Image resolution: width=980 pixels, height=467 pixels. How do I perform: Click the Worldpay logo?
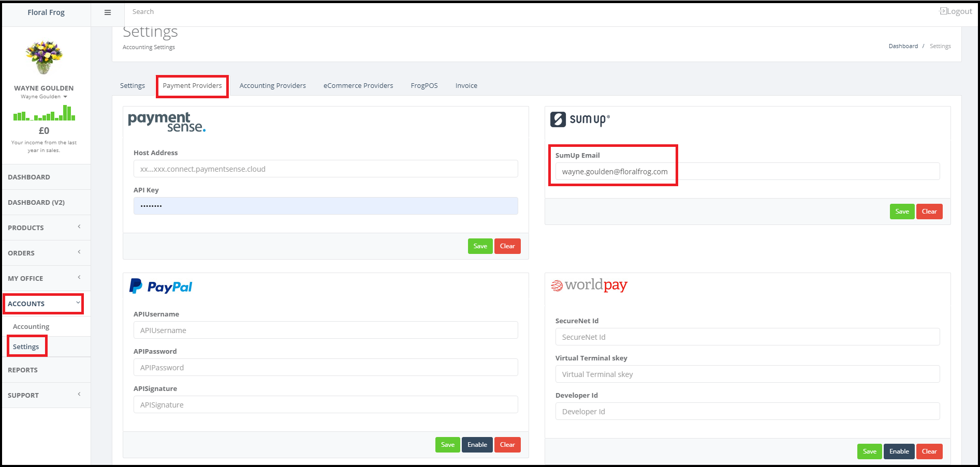[589, 284]
